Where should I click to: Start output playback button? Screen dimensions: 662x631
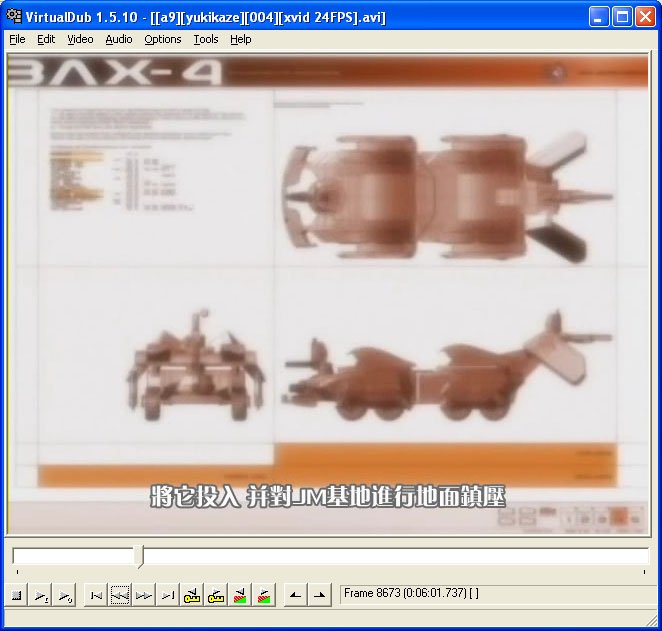(65, 595)
